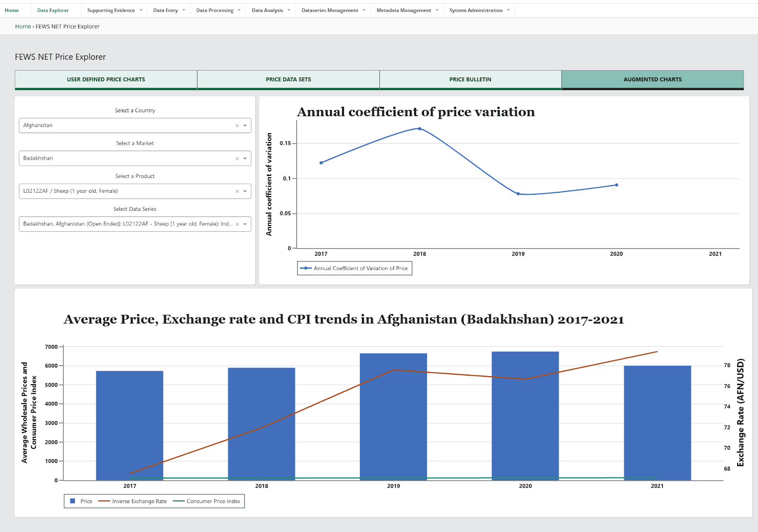Clear the selected data series

pyautogui.click(x=237, y=225)
